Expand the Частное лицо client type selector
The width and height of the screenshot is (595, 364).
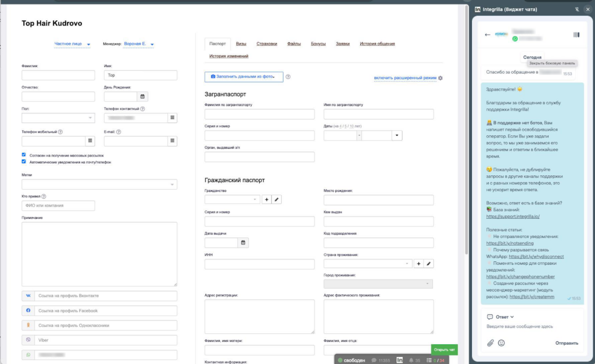(72, 44)
